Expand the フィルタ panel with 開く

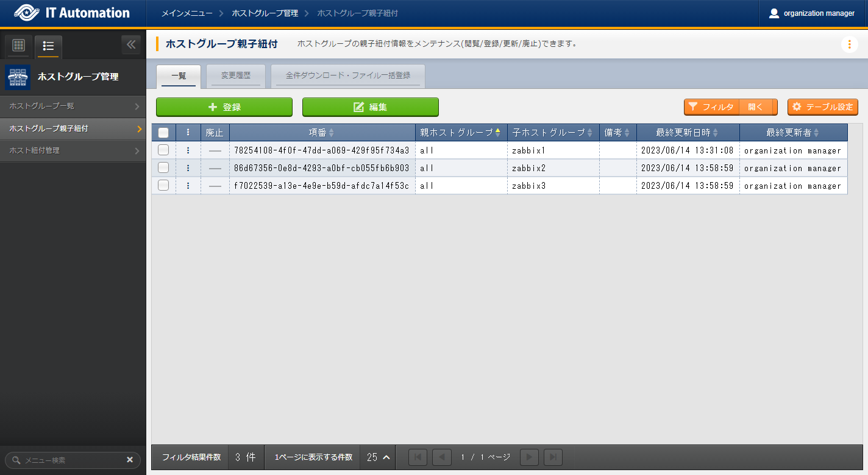[x=756, y=107]
